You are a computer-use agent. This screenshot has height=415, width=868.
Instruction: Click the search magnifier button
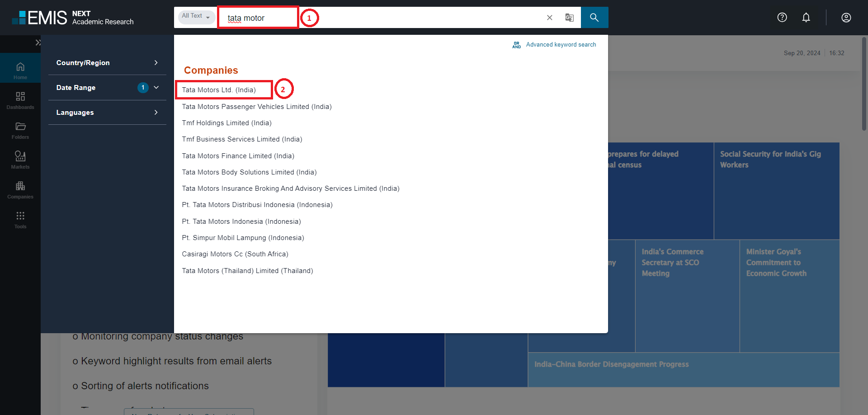(x=594, y=18)
